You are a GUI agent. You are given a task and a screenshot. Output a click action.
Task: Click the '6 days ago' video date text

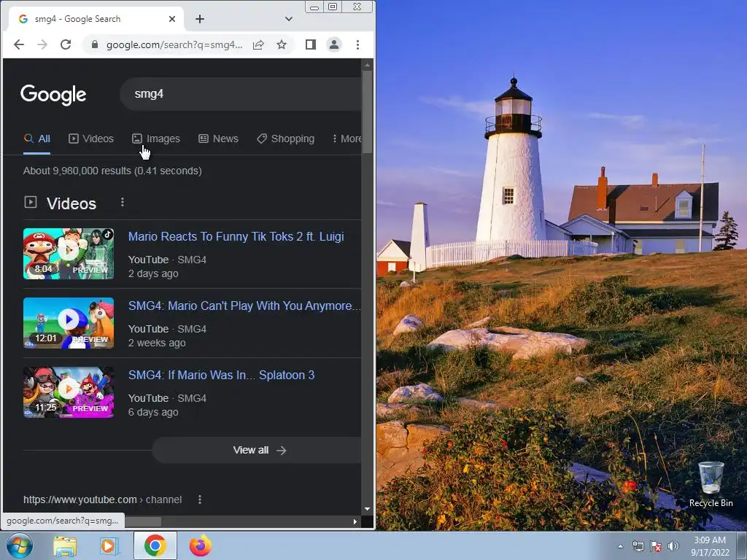point(153,413)
